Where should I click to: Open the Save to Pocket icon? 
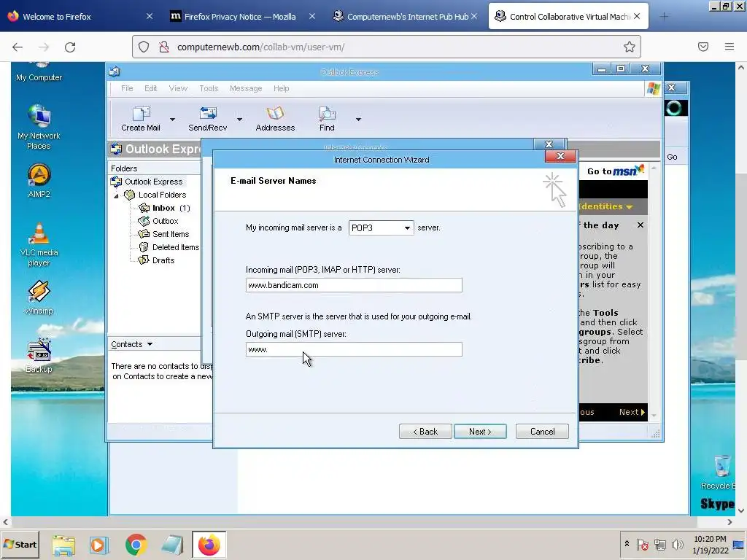point(703,47)
